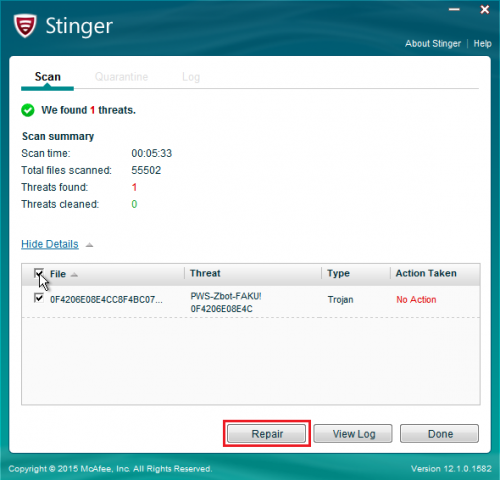Click the McAfee shield logo

click(x=25, y=26)
